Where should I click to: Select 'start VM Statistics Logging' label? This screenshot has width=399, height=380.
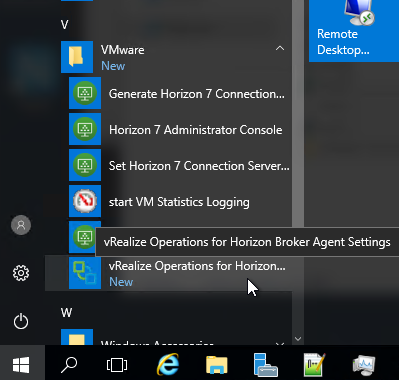(179, 202)
